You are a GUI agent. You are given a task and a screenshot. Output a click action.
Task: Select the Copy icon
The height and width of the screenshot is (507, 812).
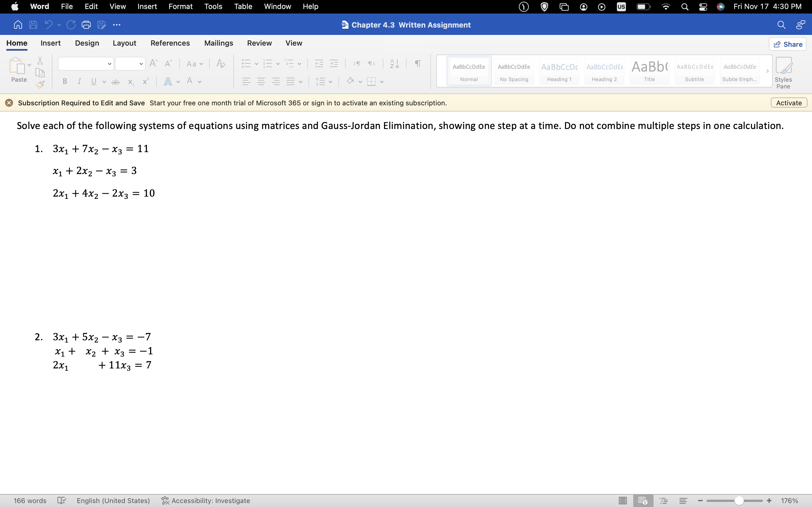[x=40, y=73]
